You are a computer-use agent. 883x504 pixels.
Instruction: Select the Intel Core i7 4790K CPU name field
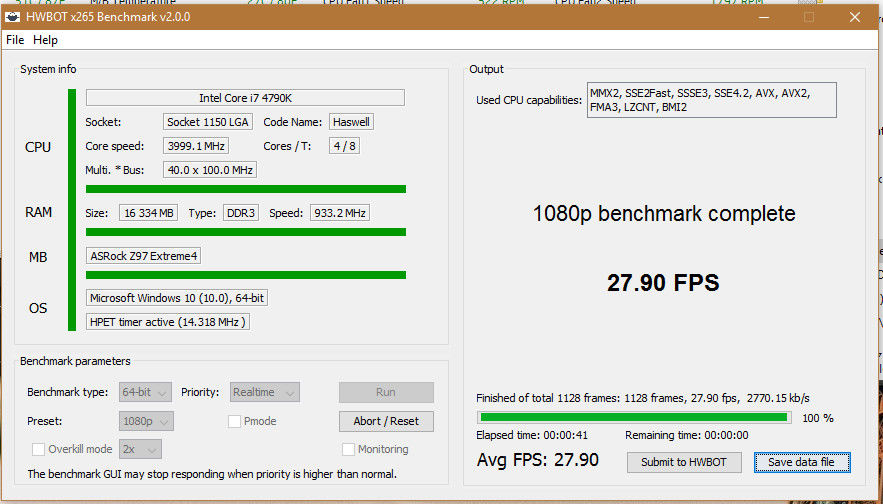[x=245, y=98]
